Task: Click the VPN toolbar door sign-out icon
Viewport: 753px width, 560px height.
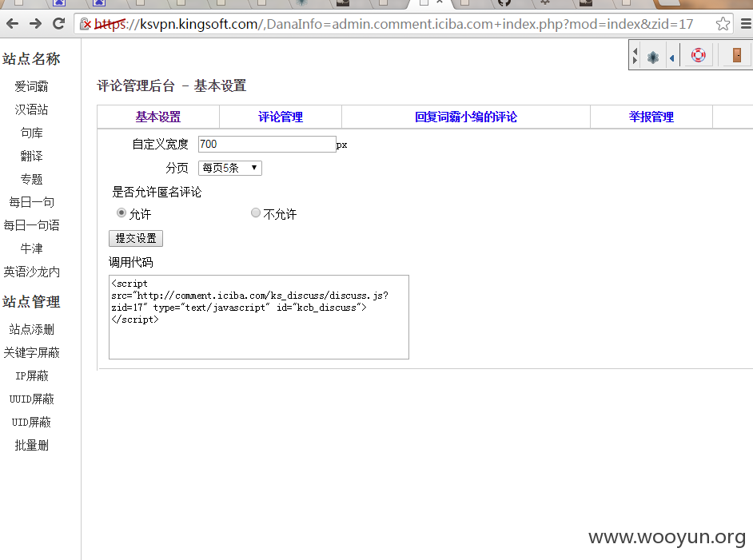Action: click(x=737, y=55)
